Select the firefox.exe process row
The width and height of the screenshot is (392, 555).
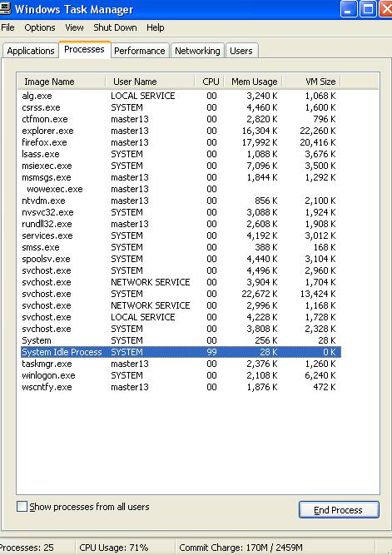179,142
